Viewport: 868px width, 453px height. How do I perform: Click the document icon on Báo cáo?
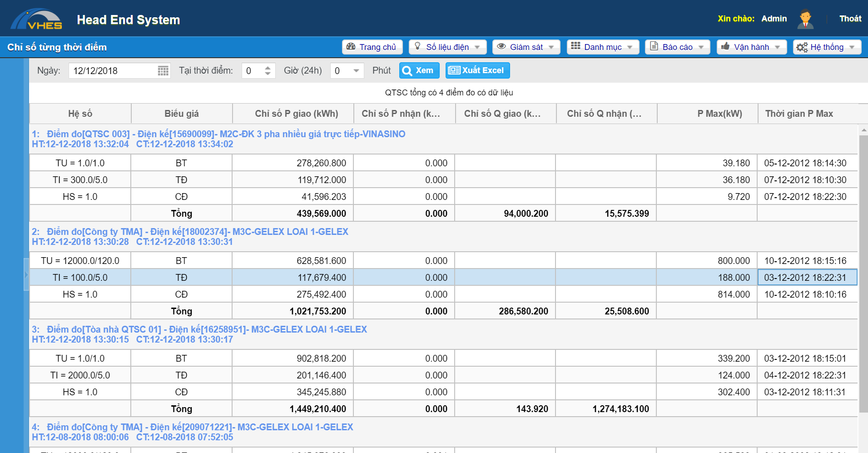pyautogui.click(x=654, y=46)
